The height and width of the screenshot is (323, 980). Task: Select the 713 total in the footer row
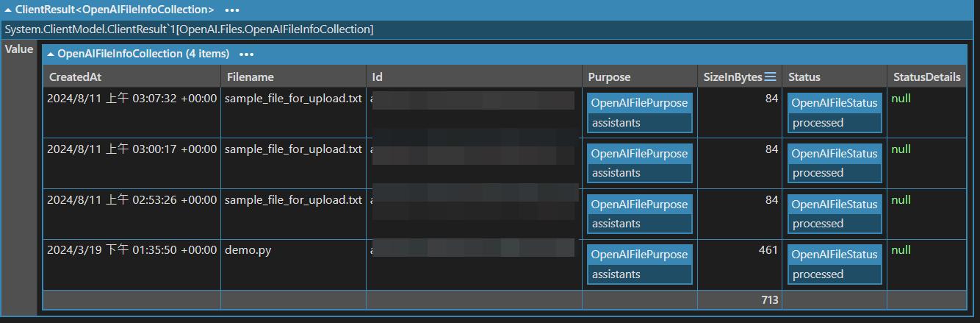click(770, 300)
